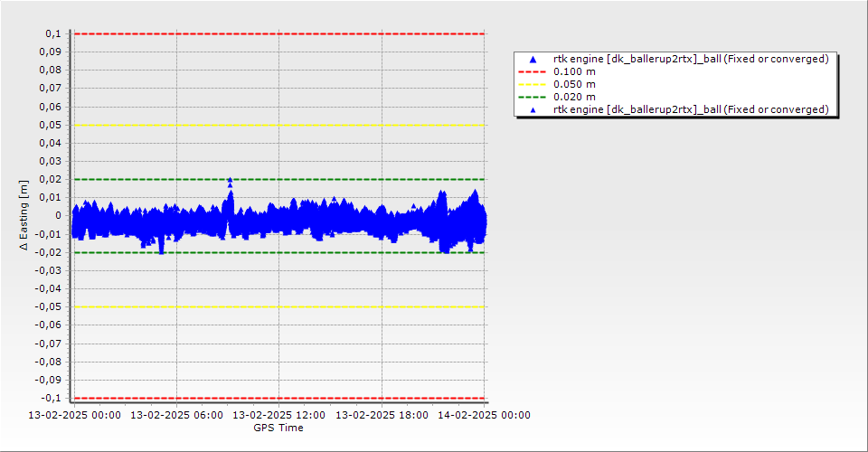Click the '-0,05' y-axis tick label

click(x=49, y=307)
